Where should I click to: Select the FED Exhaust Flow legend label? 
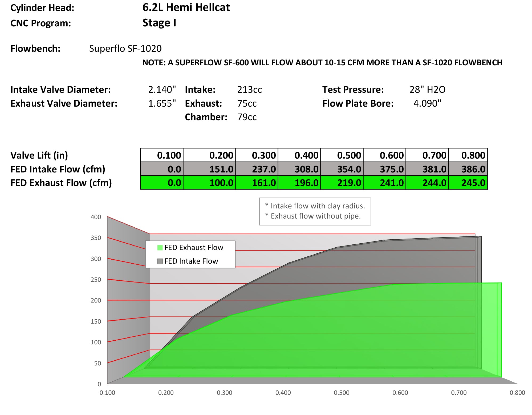[x=194, y=248]
